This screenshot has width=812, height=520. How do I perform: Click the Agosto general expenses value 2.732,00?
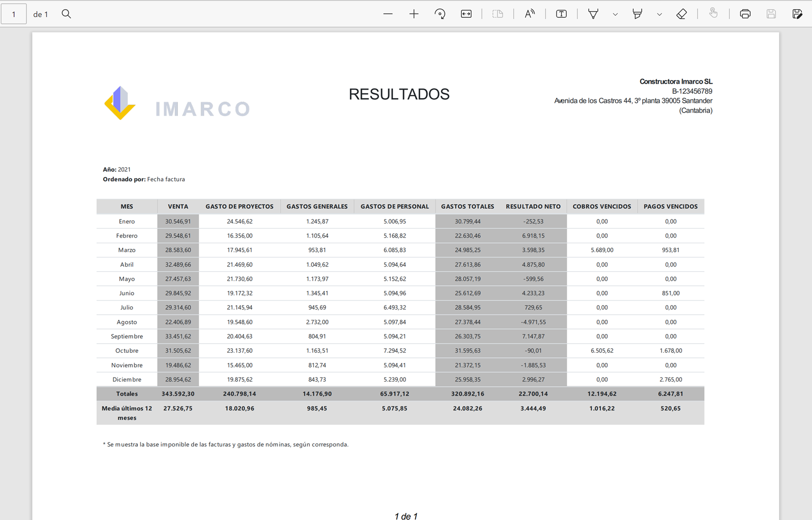[x=317, y=322]
